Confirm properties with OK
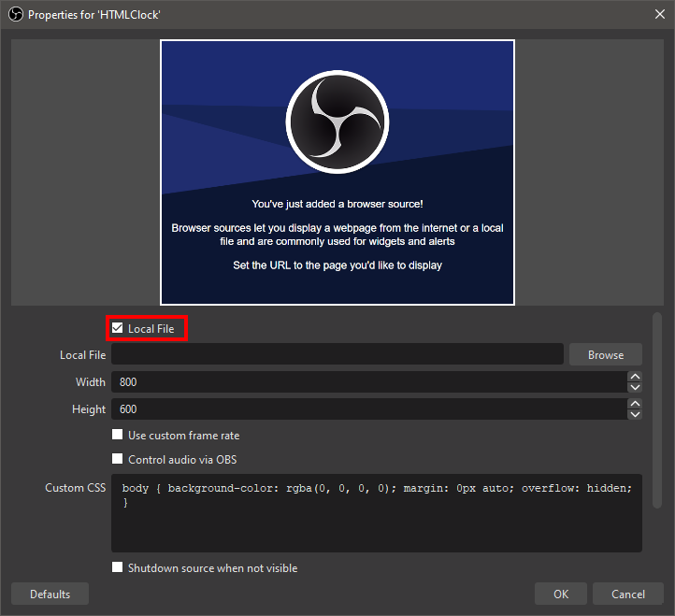Viewport: 675px width, 616px height. point(561,595)
